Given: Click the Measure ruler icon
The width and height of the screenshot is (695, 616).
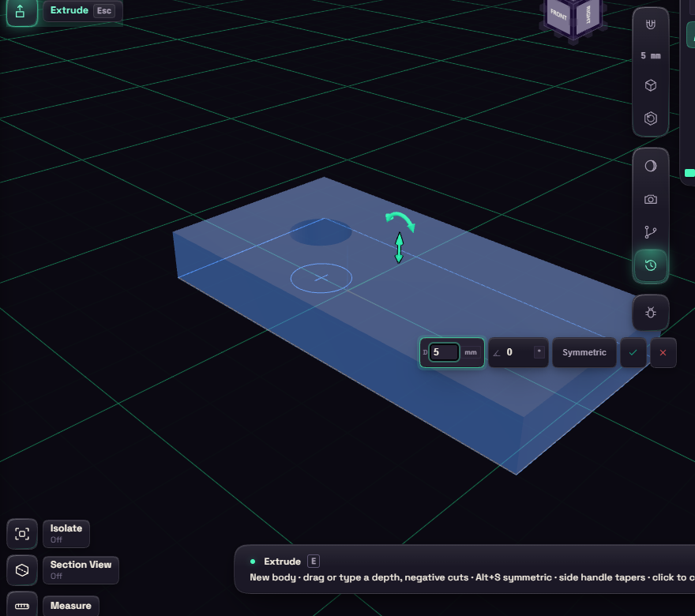Looking at the screenshot, I should (x=22, y=606).
